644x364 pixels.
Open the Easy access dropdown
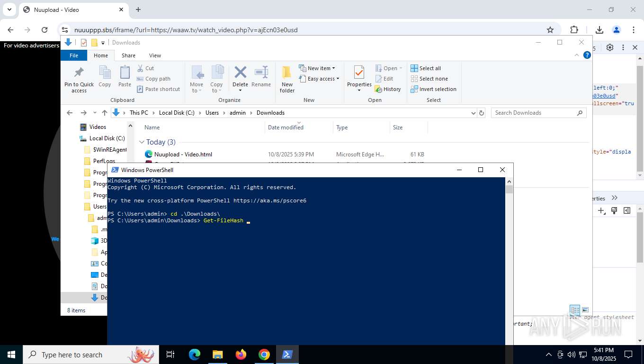pyautogui.click(x=320, y=79)
